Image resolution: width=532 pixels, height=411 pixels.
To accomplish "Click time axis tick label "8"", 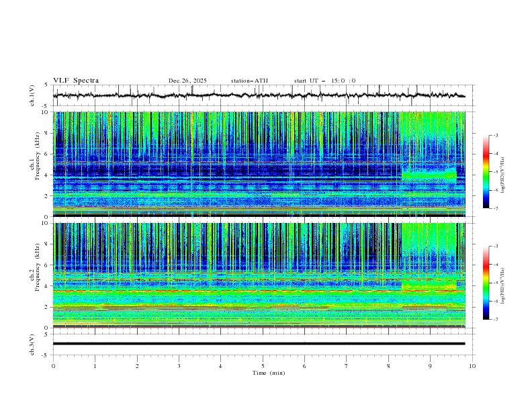I will [x=388, y=366].
